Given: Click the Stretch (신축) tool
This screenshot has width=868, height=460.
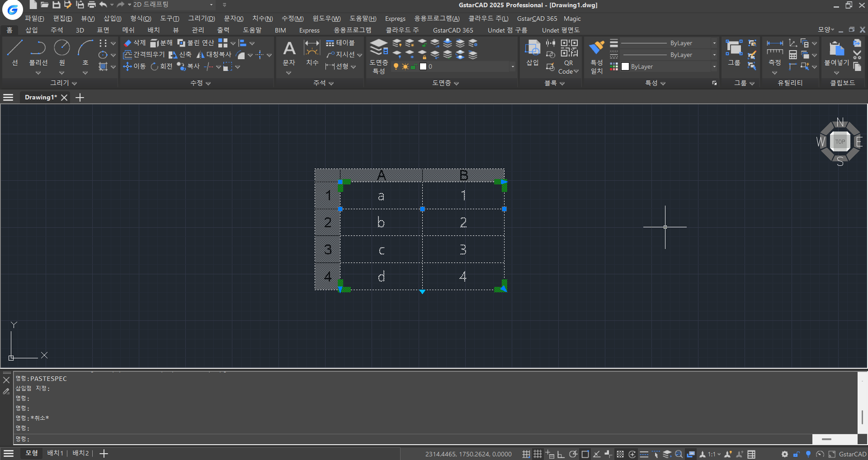Looking at the screenshot, I should [x=180, y=55].
